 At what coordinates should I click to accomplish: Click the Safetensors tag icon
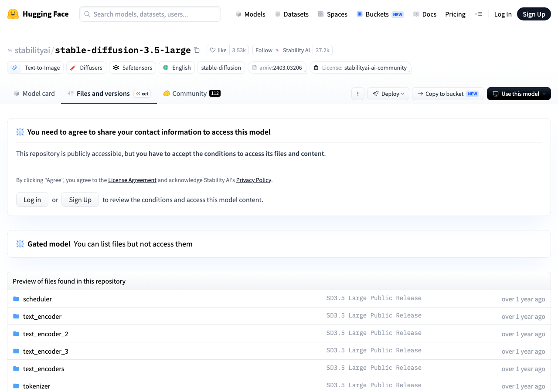coord(116,68)
